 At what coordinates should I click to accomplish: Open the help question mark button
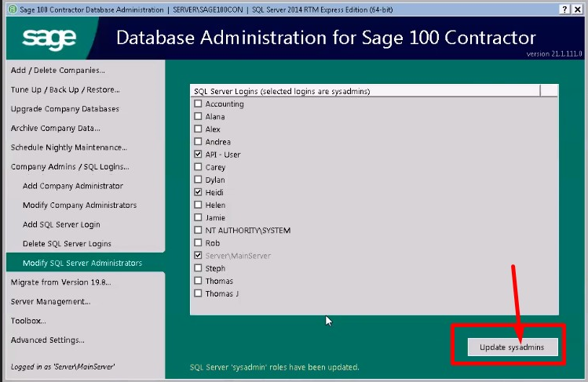click(564, 9)
